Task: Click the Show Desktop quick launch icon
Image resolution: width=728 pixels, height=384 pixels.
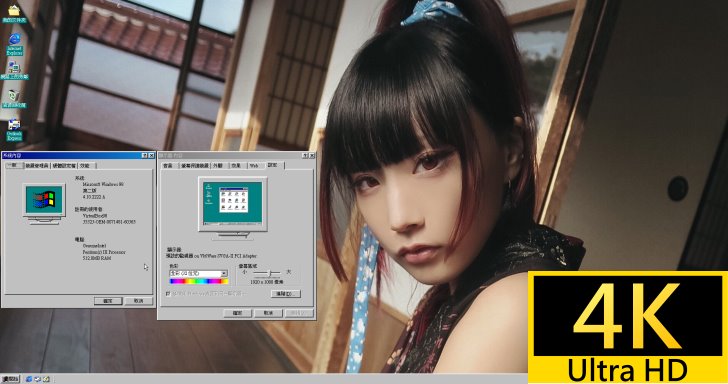Action: (x=46, y=379)
